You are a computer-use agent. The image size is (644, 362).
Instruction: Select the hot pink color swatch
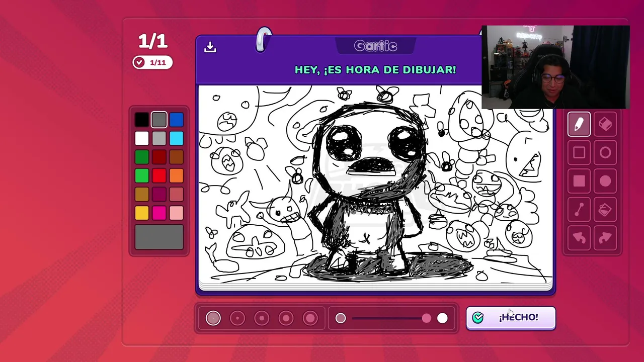159,213
